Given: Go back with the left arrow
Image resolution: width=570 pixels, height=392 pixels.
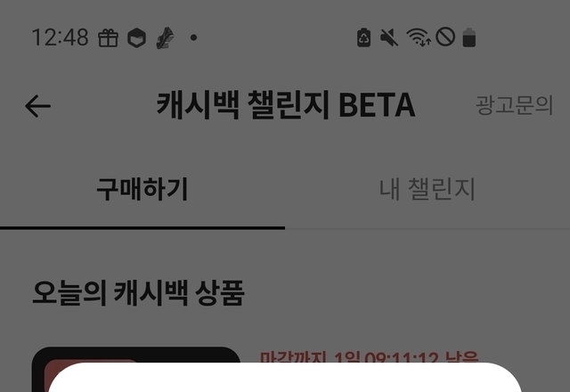Looking at the screenshot, I should (x=37, y=106).
